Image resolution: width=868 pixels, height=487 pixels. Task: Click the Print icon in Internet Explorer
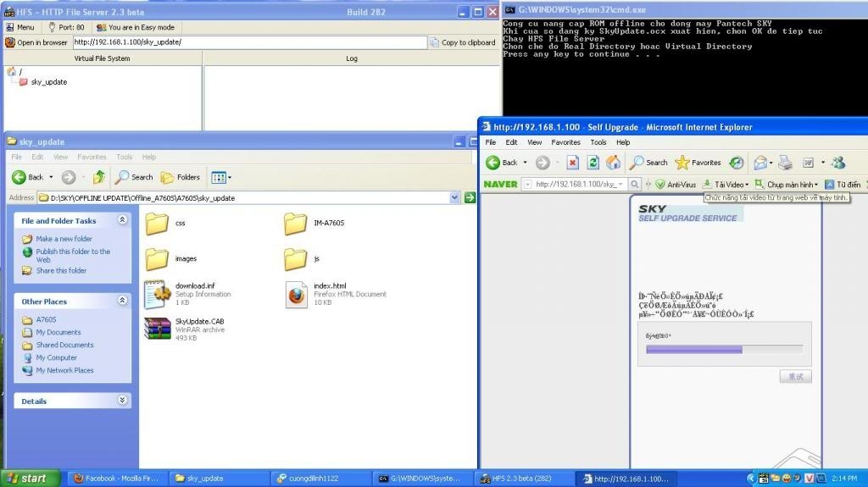[x=785, y=162]
